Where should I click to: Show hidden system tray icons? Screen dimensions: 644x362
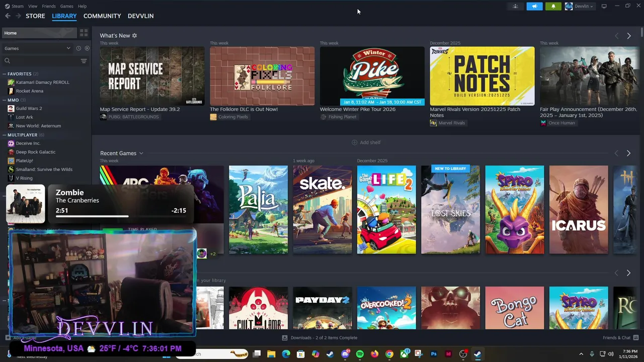[x=581, y=354]
